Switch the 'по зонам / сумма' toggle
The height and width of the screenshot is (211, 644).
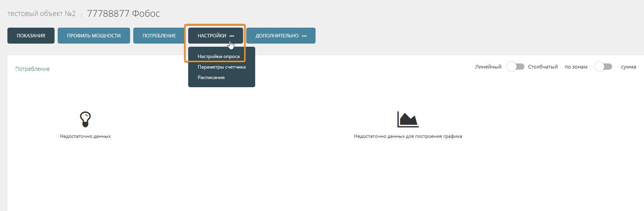603,67
